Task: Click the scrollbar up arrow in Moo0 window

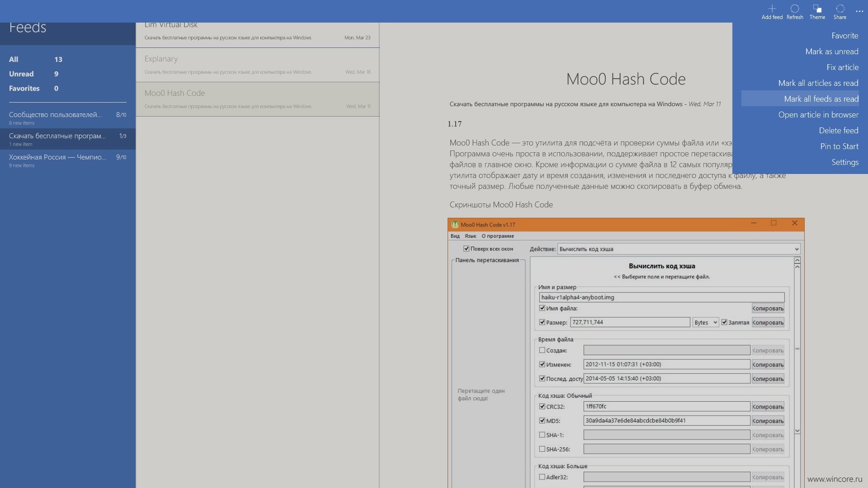Action: [797, 260]
